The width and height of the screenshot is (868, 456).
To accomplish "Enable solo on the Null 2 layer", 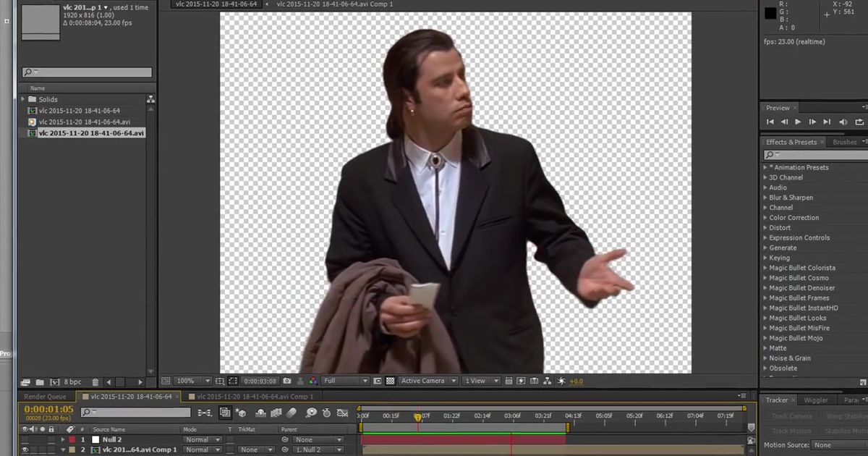I will (x=43, y=439).
